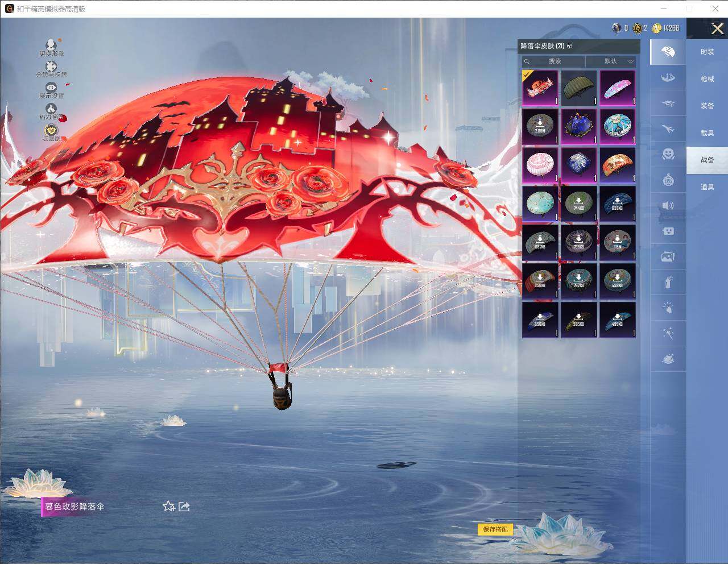Viewport: 728px width, 564px height.
Task: Open the drone skin category icon
Action: (668, 103)
